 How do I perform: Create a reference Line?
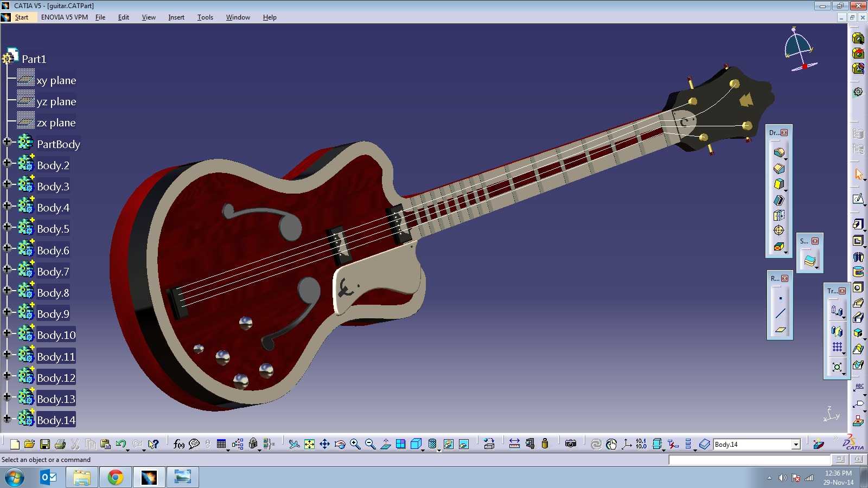coord(780,313)
